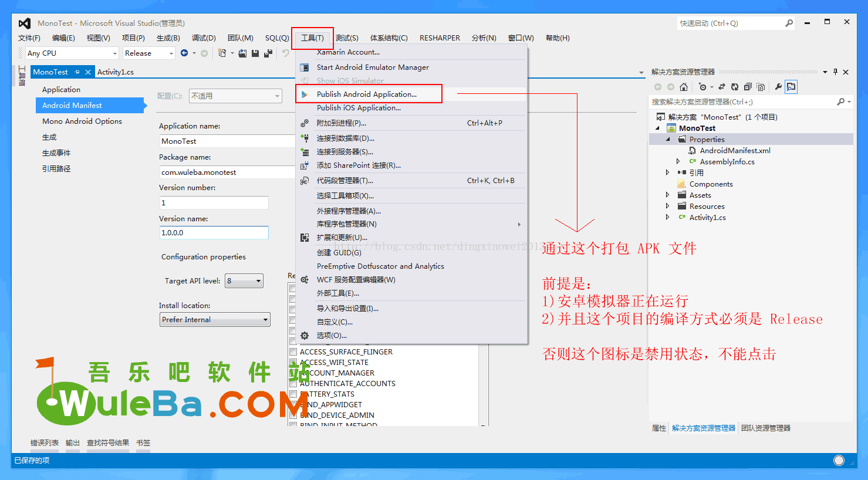Check the BATTERY_STATS permission
Screen dimensions: 868x480
tap(293, 394)
